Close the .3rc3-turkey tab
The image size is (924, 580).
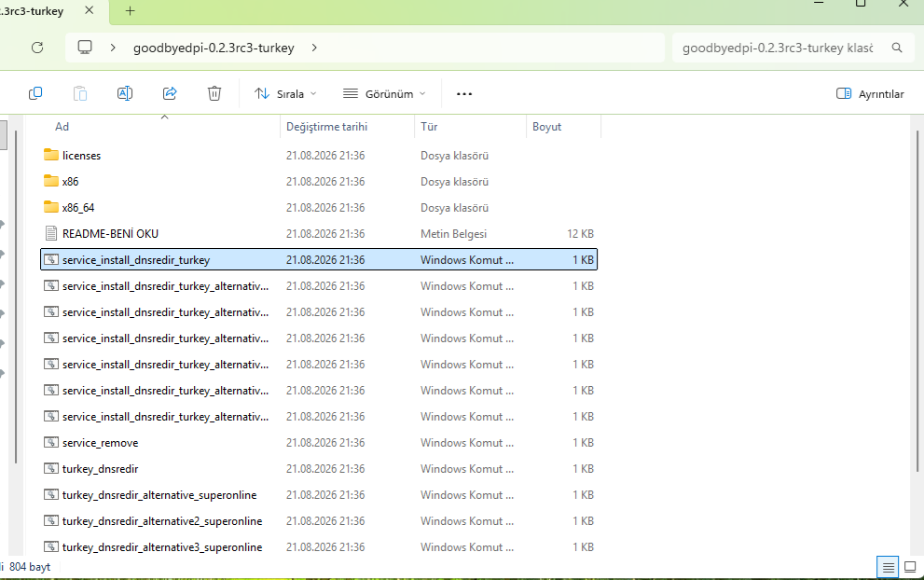[x=89, y=10]
